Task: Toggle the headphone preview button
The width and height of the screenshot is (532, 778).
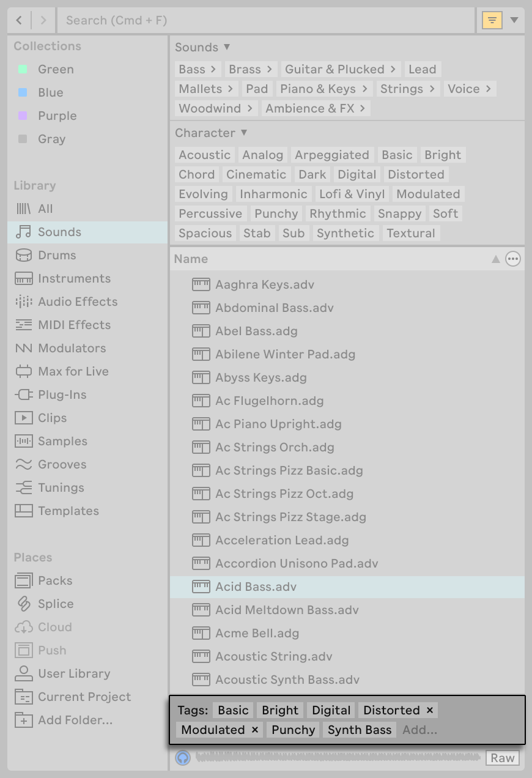Action: [183, 758]
